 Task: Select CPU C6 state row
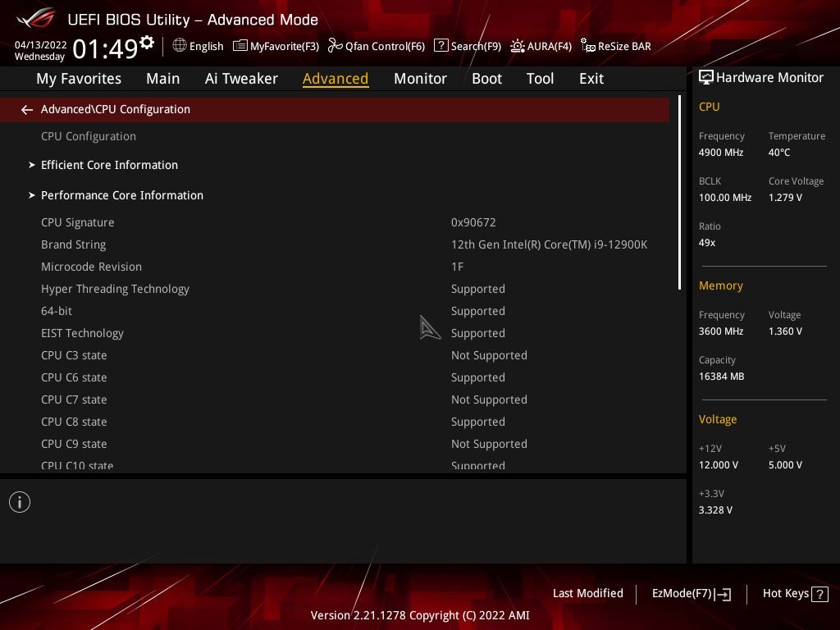click(335, 377)
